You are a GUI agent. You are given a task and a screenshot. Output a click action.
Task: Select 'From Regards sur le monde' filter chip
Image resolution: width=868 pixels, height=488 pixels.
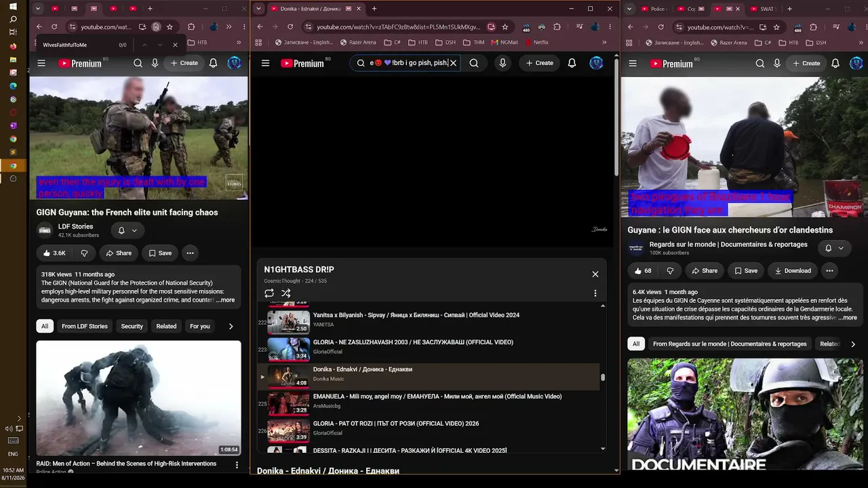point(730,344)
